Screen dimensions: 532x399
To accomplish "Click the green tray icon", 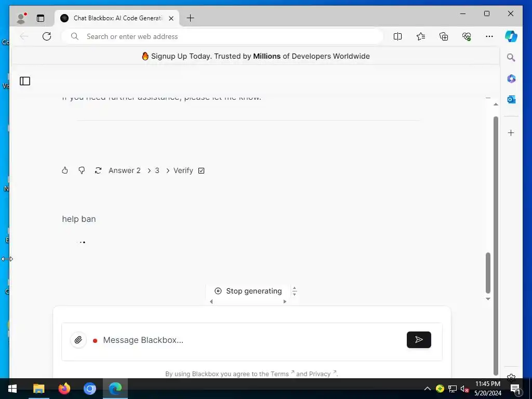I will click(x=440, y=389).
